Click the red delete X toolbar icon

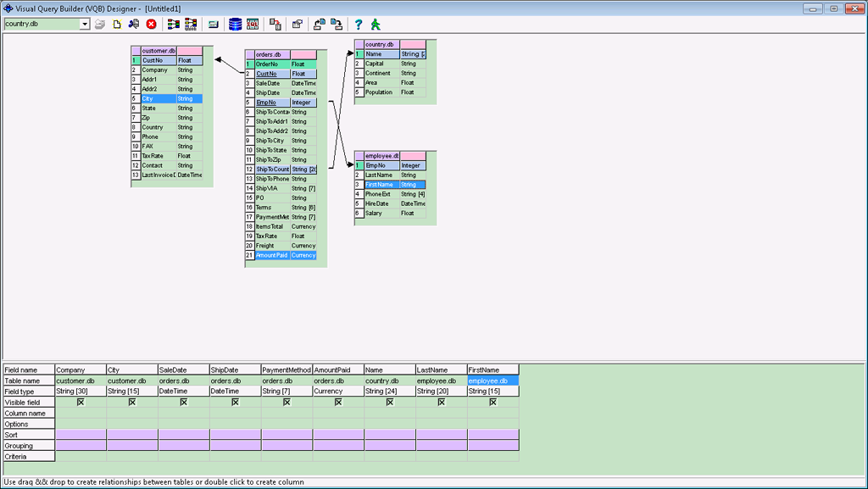[151, 24]
